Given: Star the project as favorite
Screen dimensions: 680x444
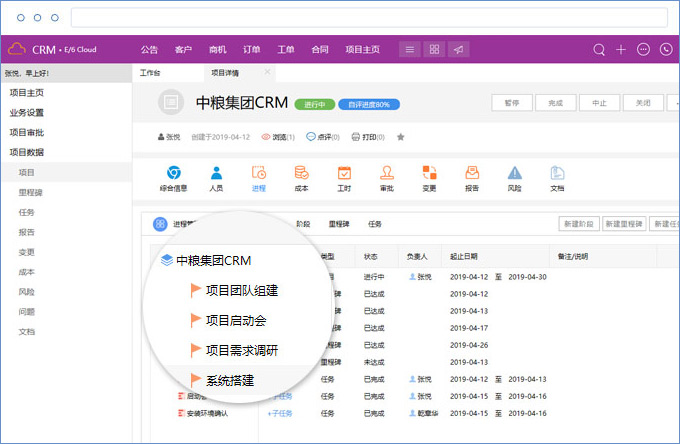Looking at the screenshot, I should tap(401, 137).
